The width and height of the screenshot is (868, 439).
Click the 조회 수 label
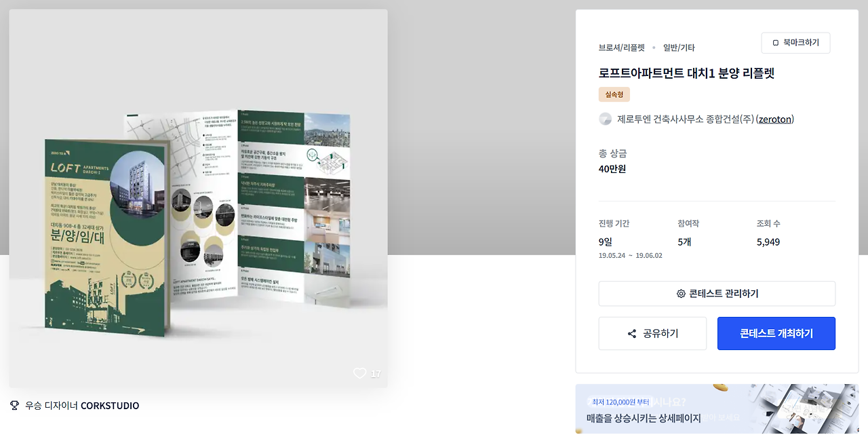pyautogui.click(x=768, y=223)
